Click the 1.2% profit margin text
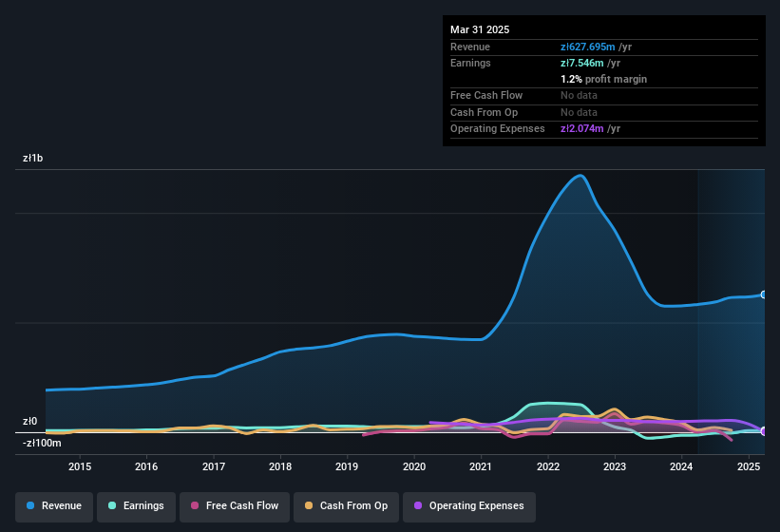The width and height of the screenshot is (780, 532). tap(603, 80)
